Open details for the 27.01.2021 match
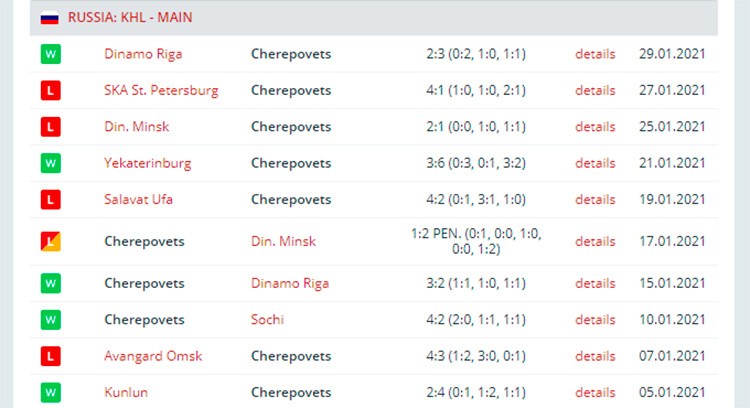The image size is (750, 408). coord(595,90)
